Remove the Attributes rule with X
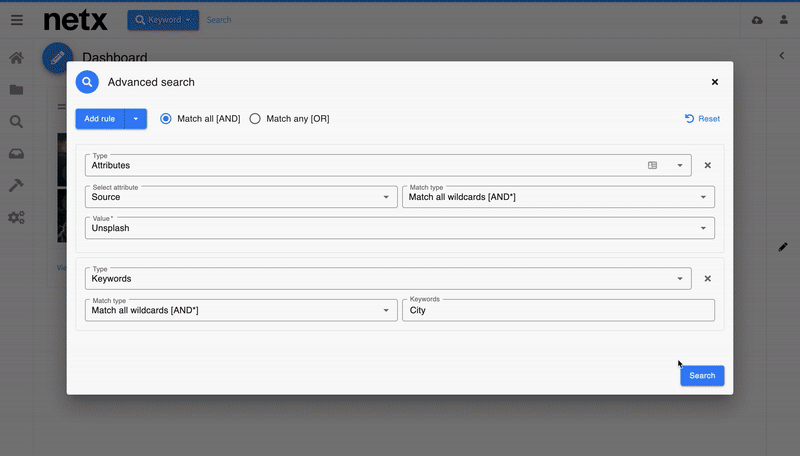Screen dimensions: 800x456 (707, 166)
